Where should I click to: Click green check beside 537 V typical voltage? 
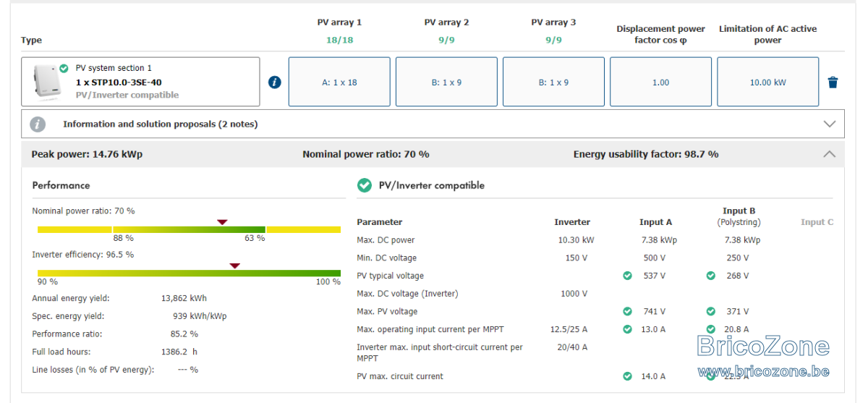[627, 276]
